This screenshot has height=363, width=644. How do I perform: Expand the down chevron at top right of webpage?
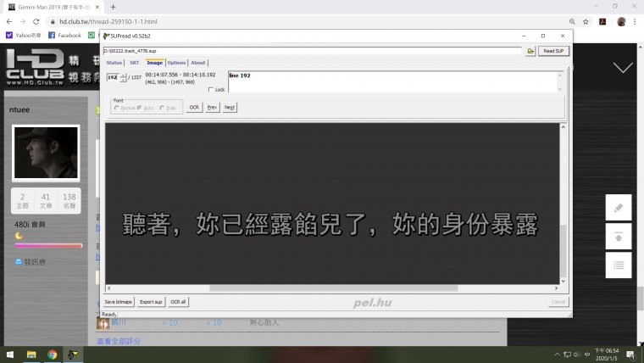coord(623,67)
